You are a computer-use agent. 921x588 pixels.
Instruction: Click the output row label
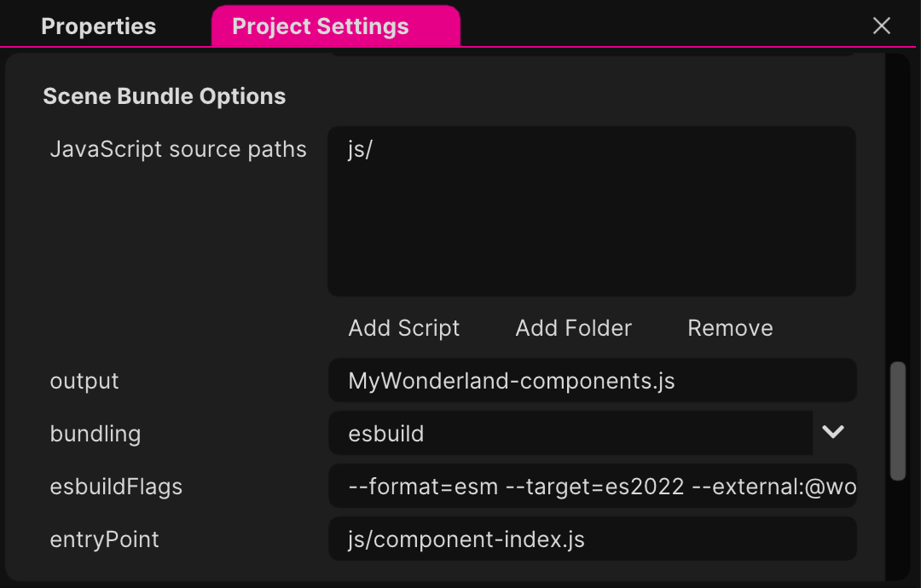point(84,381)
